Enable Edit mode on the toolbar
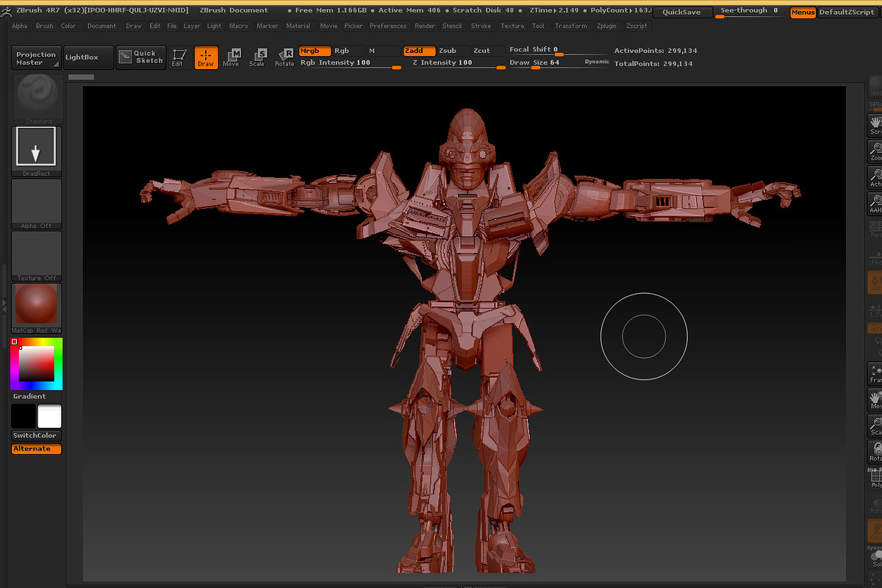 pyautogui.click(x=178, y=57)
